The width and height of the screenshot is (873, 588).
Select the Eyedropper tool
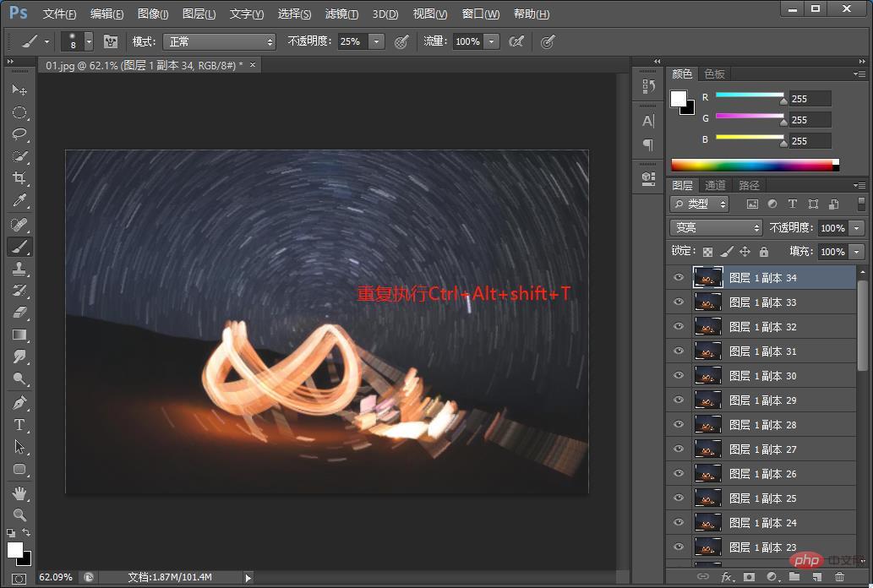click(19, 200)
